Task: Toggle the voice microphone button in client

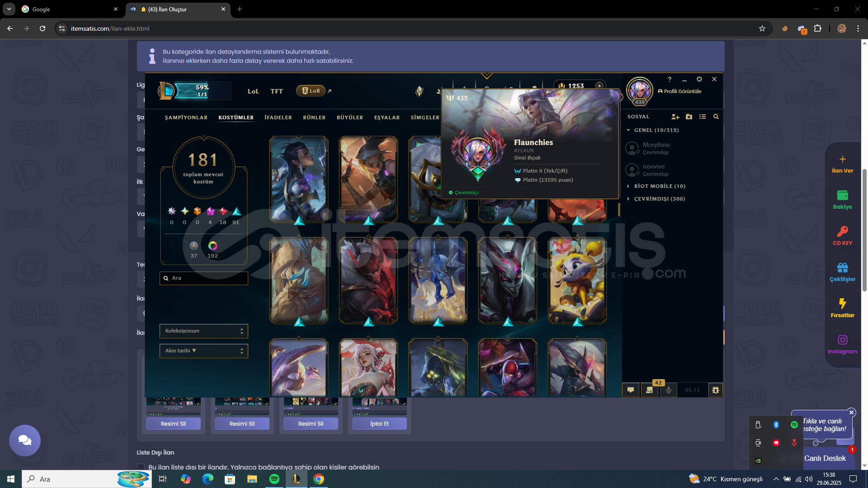Action: tap(668, 390)
